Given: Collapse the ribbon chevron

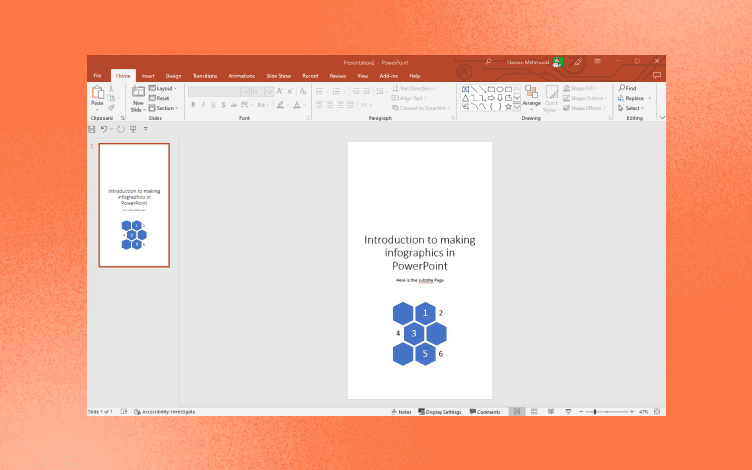Looking at the screenshot, I should pyautogui.click(x=662, y=118).
